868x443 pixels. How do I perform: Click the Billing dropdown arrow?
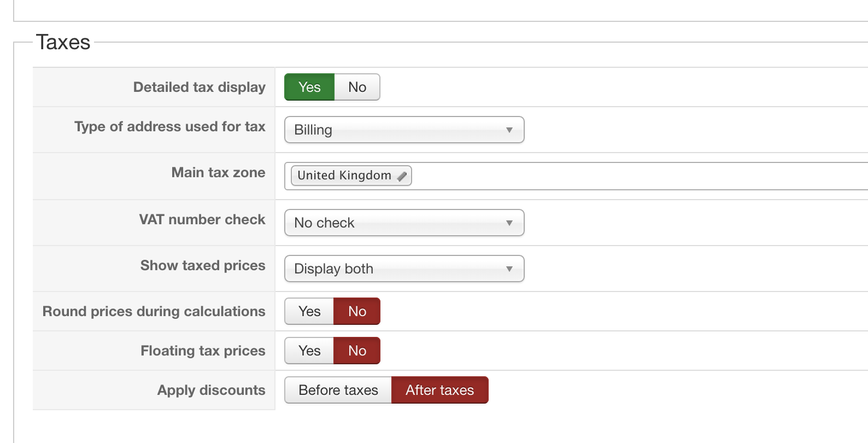tap(509, 130)
